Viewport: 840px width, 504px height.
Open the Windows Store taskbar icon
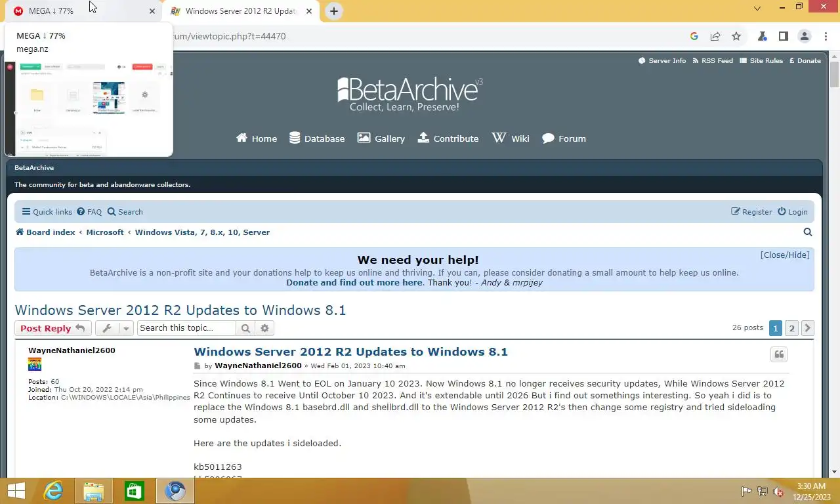(x=134, y=491)
